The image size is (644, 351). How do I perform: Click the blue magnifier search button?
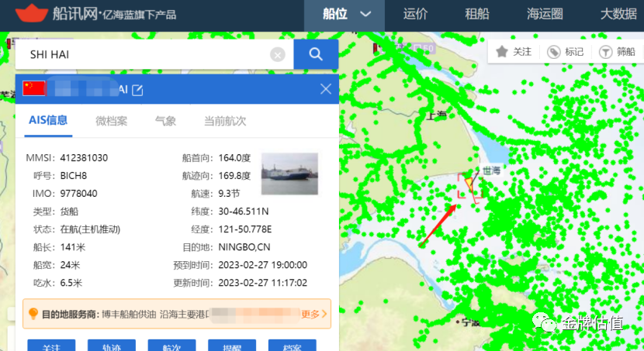(316, 54)
